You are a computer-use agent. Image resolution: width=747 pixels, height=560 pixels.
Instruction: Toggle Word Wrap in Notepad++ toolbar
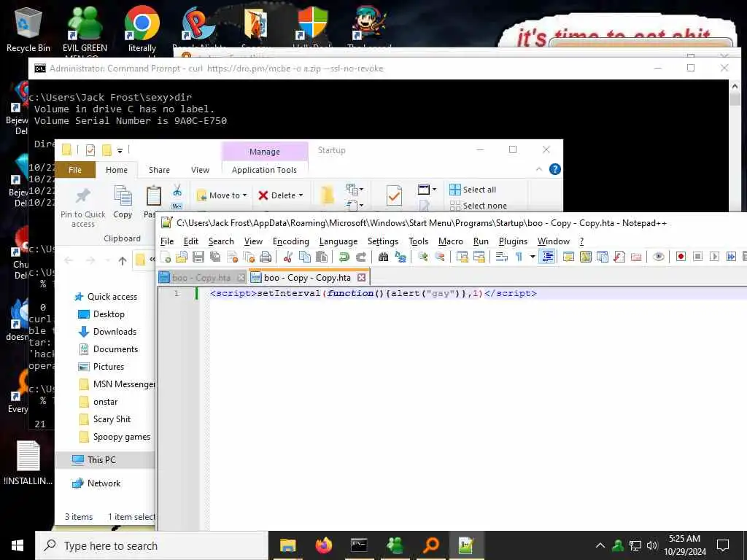(x=501, y=257)
